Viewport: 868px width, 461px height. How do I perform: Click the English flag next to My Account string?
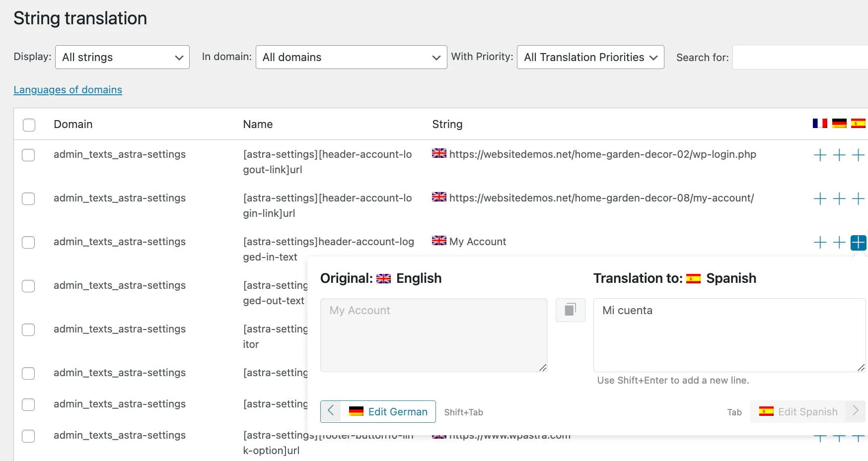click(x=439, y=241)
